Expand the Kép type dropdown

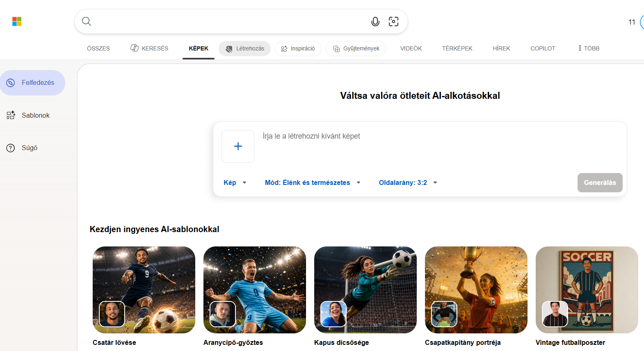coord(235,182)
